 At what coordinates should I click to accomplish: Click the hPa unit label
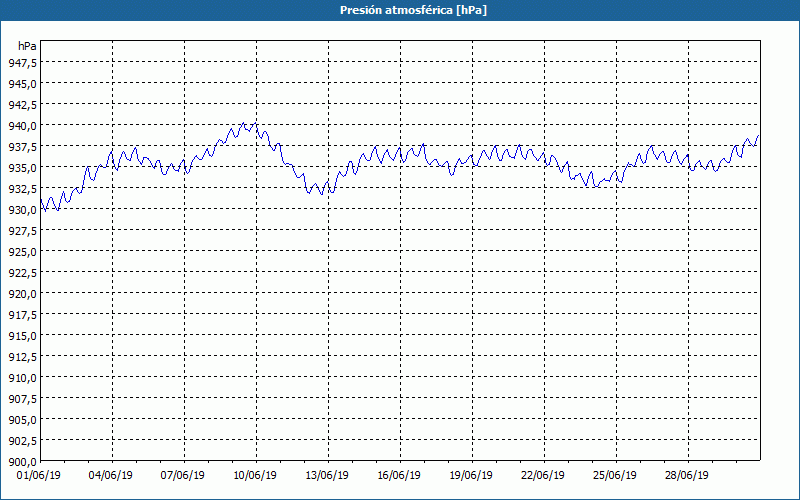27,46
